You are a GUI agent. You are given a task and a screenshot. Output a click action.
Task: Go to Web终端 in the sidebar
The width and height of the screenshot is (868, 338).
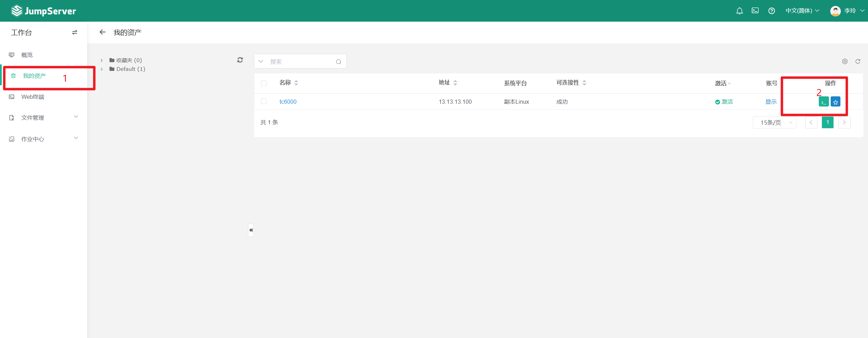coord(33,97)
